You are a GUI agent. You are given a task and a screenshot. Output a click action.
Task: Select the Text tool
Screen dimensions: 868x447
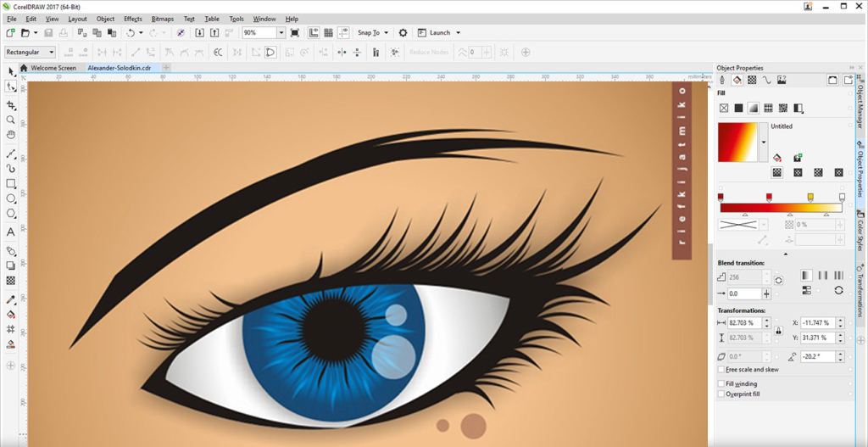(11, 232)
